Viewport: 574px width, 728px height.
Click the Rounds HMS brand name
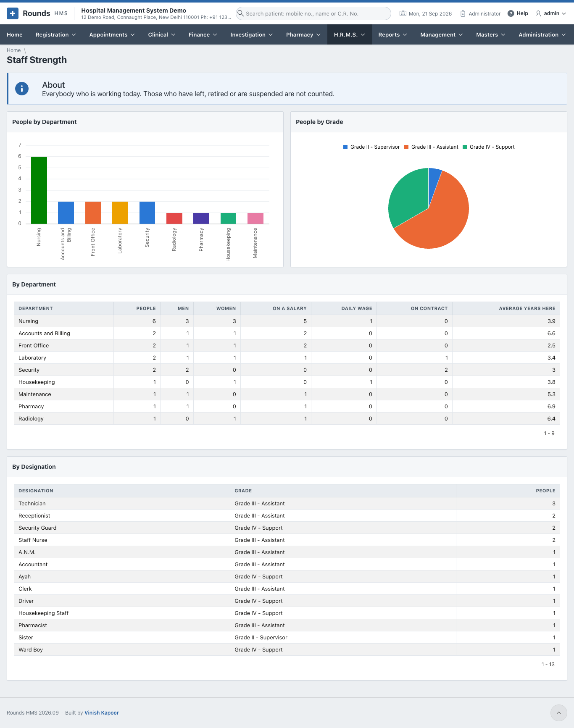tap(45, 13)
